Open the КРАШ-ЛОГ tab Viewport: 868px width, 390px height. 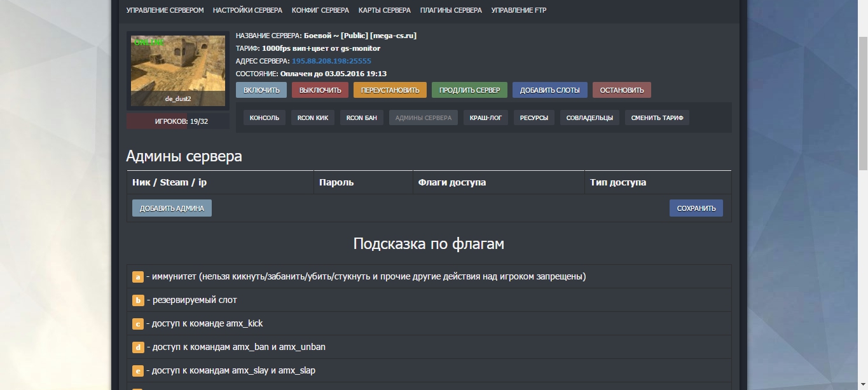[485, 118]
